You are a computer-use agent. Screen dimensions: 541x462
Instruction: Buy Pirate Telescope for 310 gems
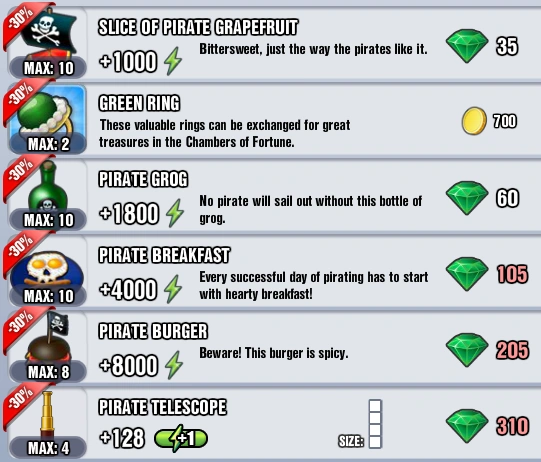pos(487,426)
